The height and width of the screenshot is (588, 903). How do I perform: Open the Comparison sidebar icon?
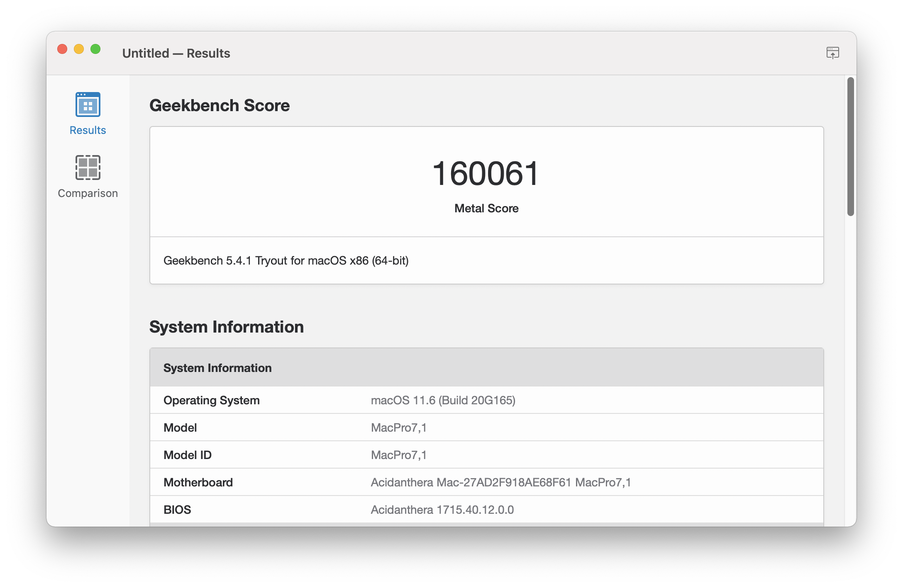pyautogui.click(x=88, y=168)
